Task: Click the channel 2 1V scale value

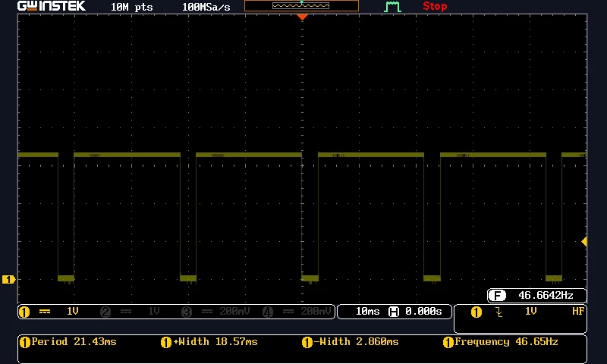Action: pos(154,312)
